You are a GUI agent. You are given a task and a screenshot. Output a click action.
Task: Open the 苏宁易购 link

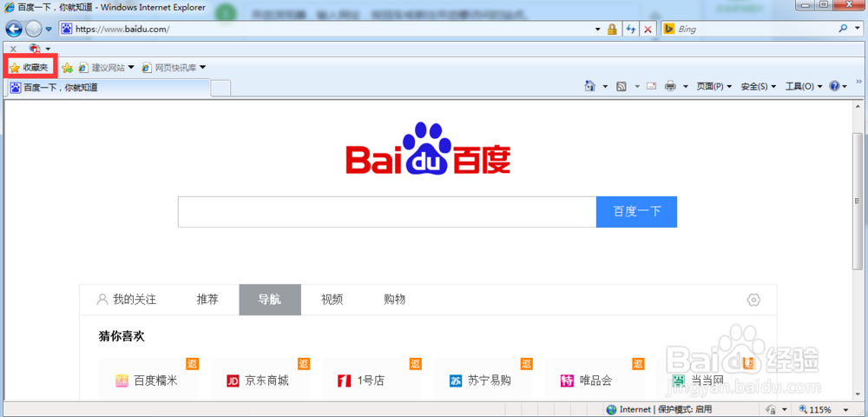click(x=490, y=381)
